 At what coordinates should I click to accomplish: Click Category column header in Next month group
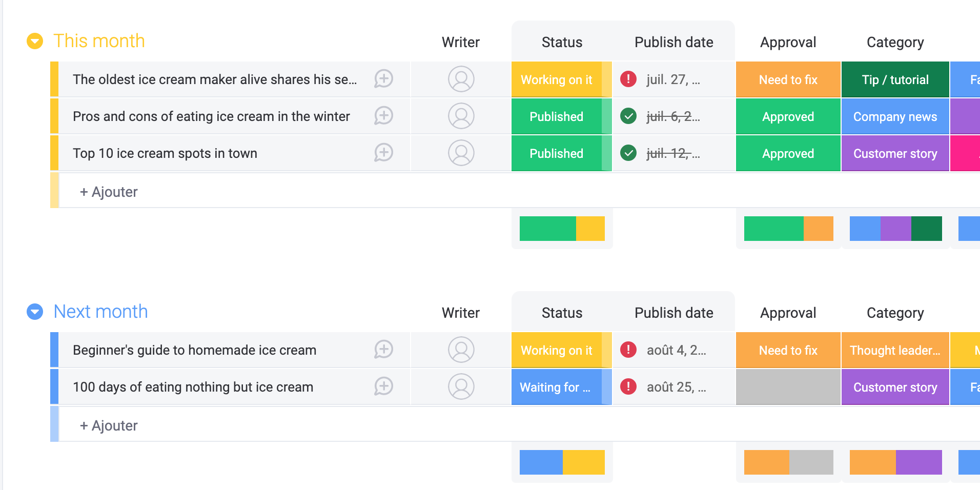point(895,313)
